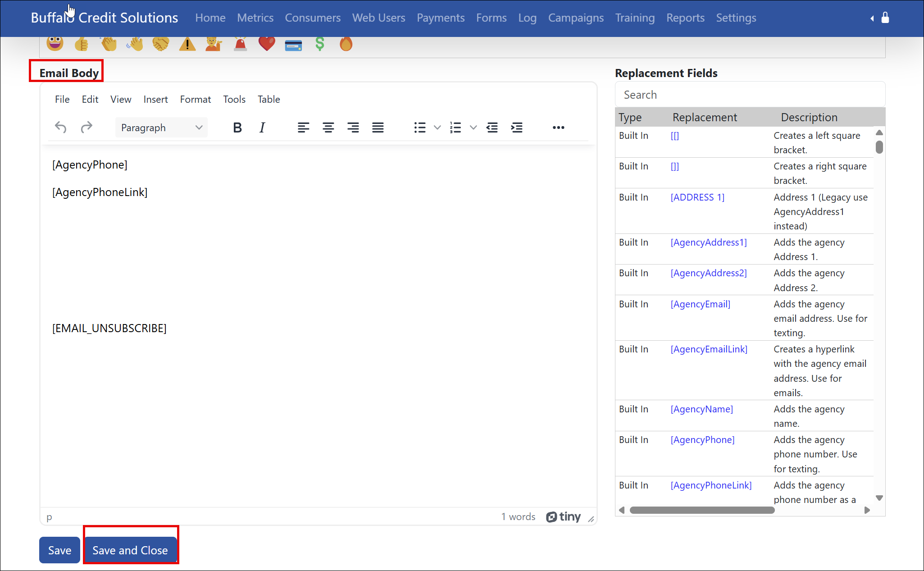Expand numbered list style options chevron
Image resolution: width=924 pixels, height=571 pixels.
pos(473,128)
